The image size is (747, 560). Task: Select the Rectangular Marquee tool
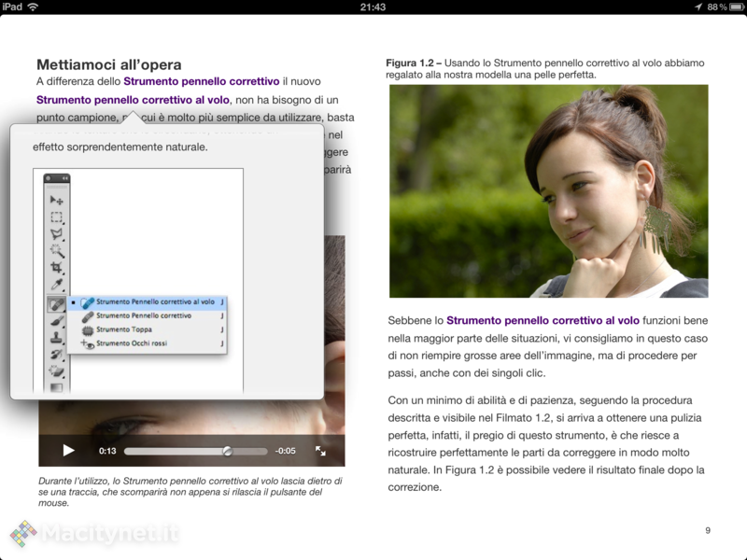coord(56,217)
